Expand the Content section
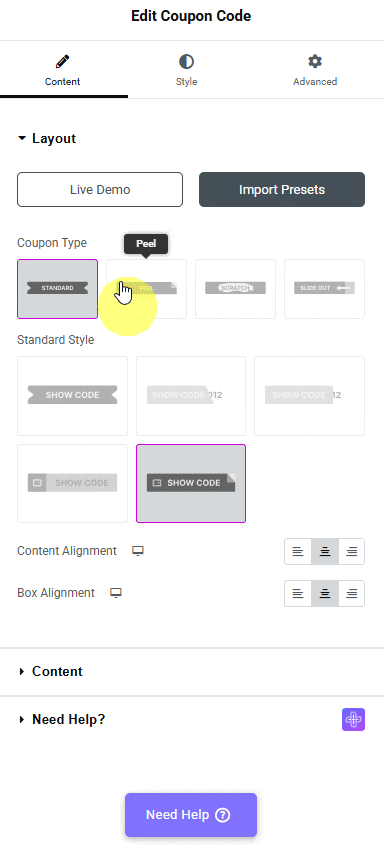Viewport: 385px width, 860px height. tap(50, 671)
